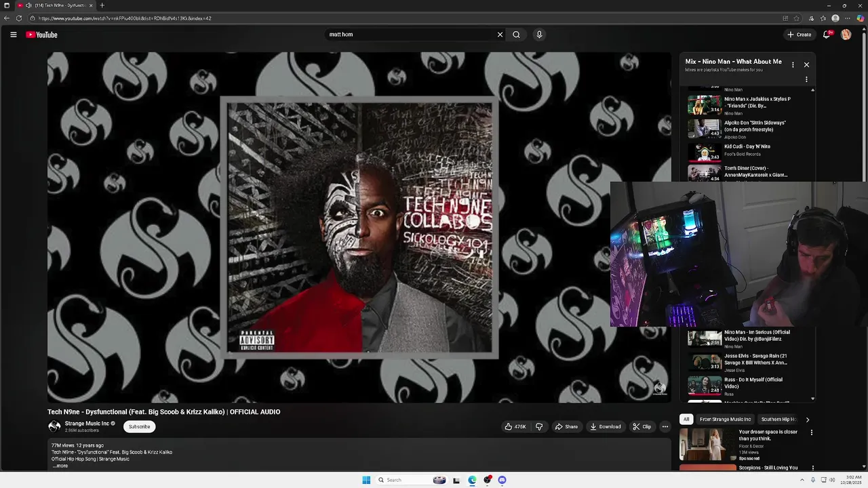Mute the tab using the speaker icon
Screen dimensions: 868x488
coord(28,5)
